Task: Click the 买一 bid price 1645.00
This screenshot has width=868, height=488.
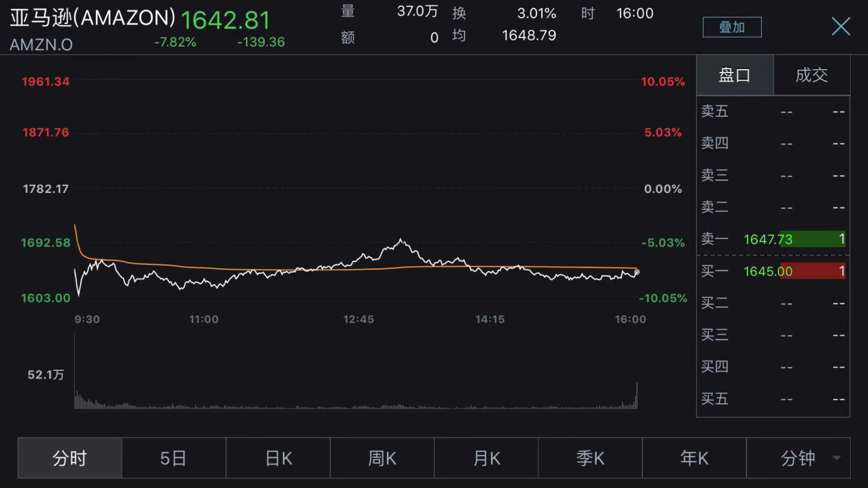Action: [768, 271]
